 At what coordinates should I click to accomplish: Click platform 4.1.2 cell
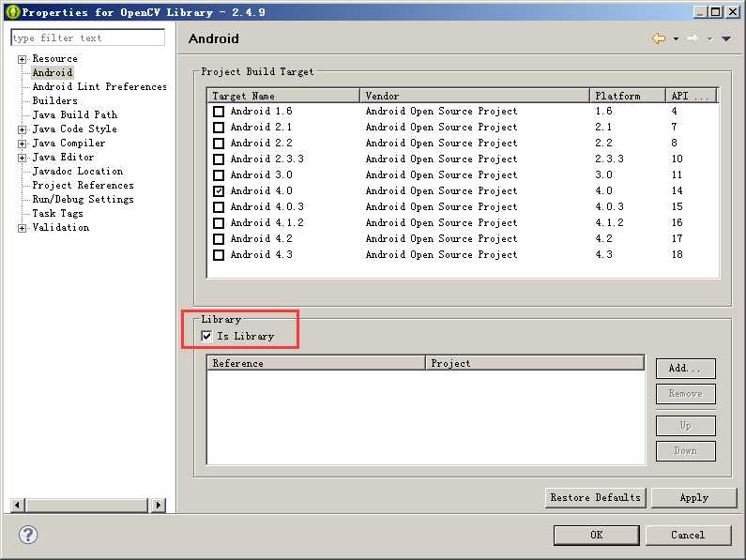(609, 222)
